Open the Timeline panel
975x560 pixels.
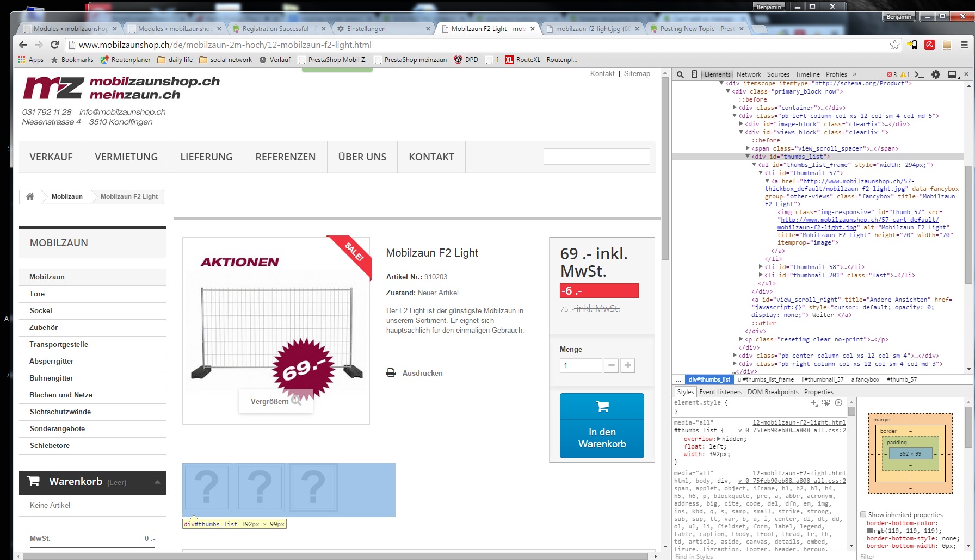(x=807, y=74)
